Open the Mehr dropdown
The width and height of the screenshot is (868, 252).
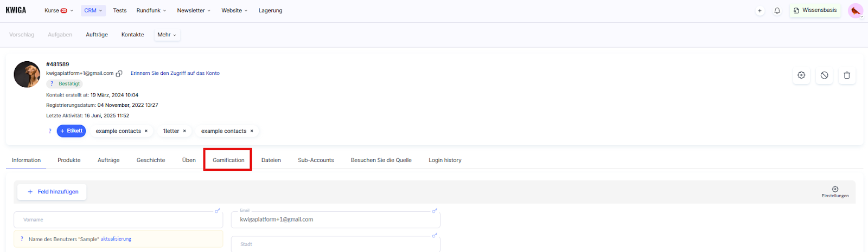167,35
